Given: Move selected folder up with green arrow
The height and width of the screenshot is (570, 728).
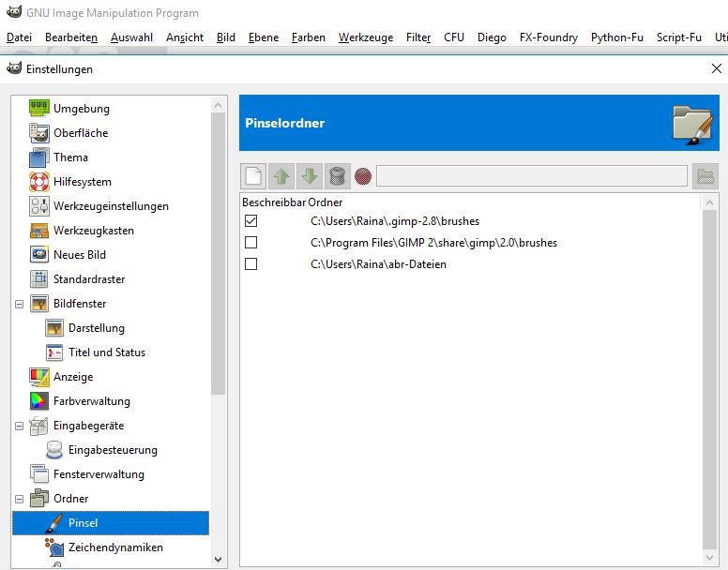Looking at the screenshot, I should click(281, 176).
